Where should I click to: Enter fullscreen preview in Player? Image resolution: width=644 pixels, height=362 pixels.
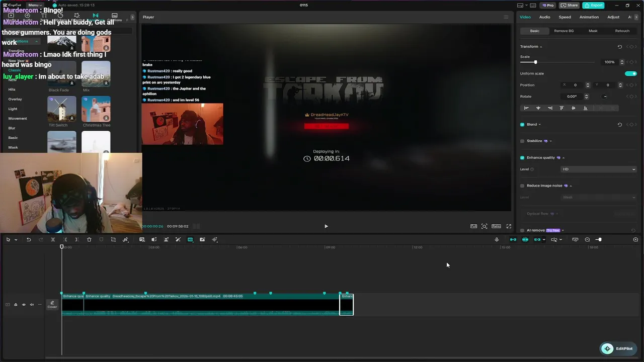point(509,226)
